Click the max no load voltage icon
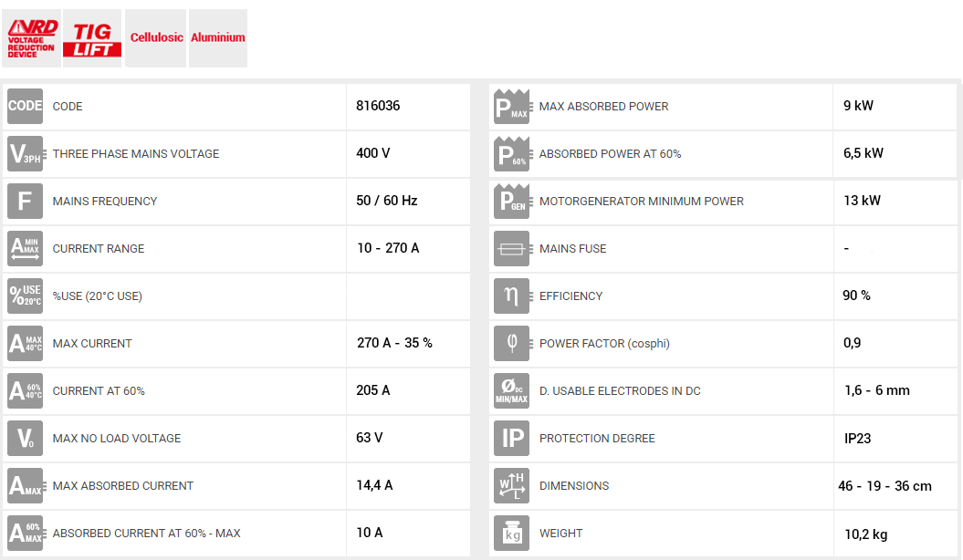Screen dimensions: 963x560 pyautogui.click(x=25, y=438)
